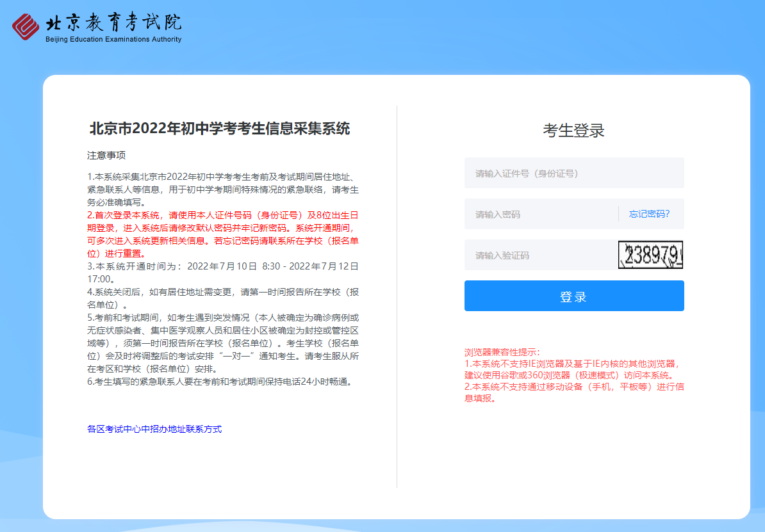
Task: Click the red IE browser unsupported warning
Action: tap(573, 369)
